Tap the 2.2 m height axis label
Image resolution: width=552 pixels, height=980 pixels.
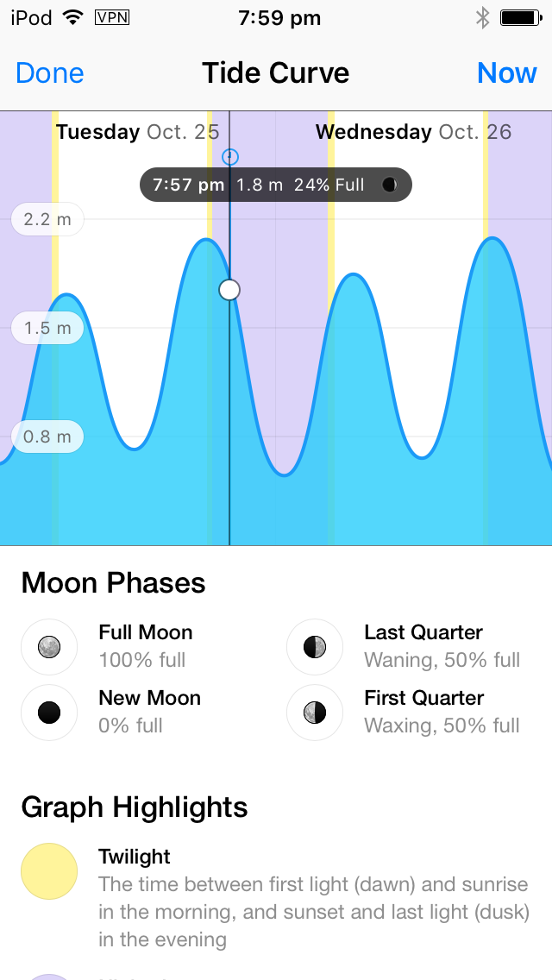[x=47, y=219]
